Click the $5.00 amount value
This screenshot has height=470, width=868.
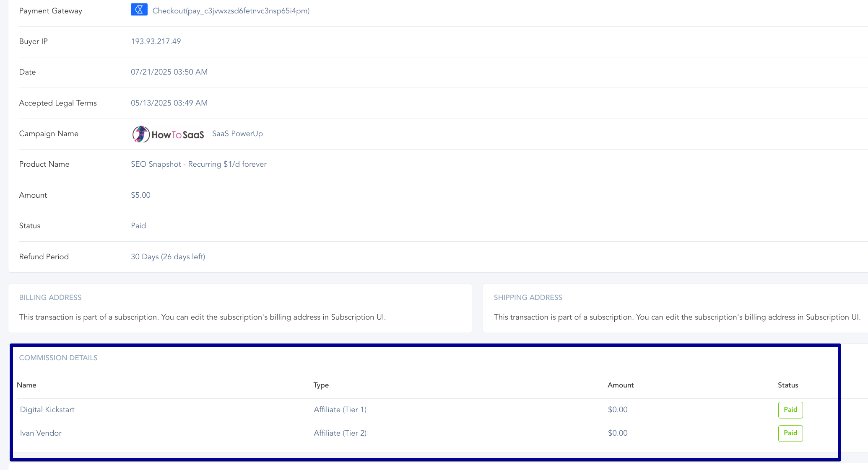pyautogui.click(x=140, y=195)
